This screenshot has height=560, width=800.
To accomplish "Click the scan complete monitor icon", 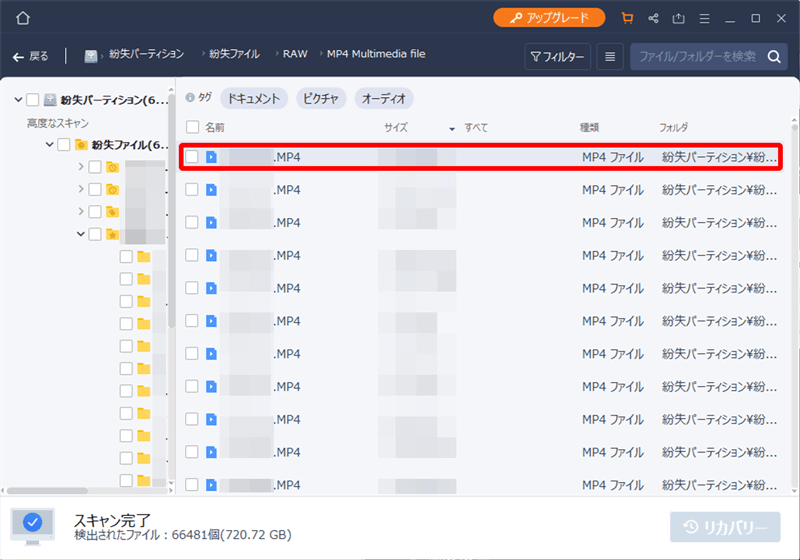I will pos(33,526).
